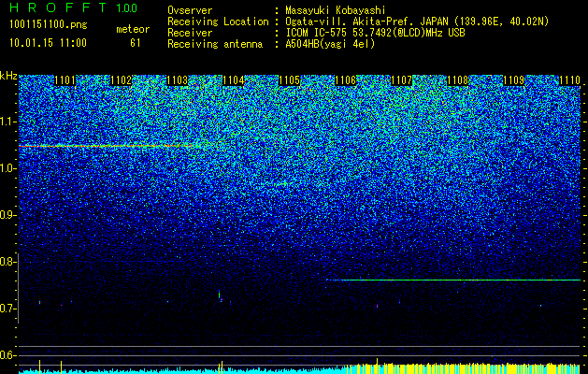The height and width of the screenshot is (374, 588).
Task: Click the 0.9 frequency axis label
Action: pos(7,215)
